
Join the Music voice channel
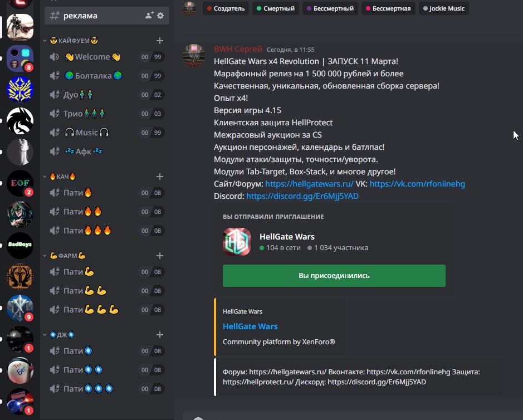click(x=107, y=133)
